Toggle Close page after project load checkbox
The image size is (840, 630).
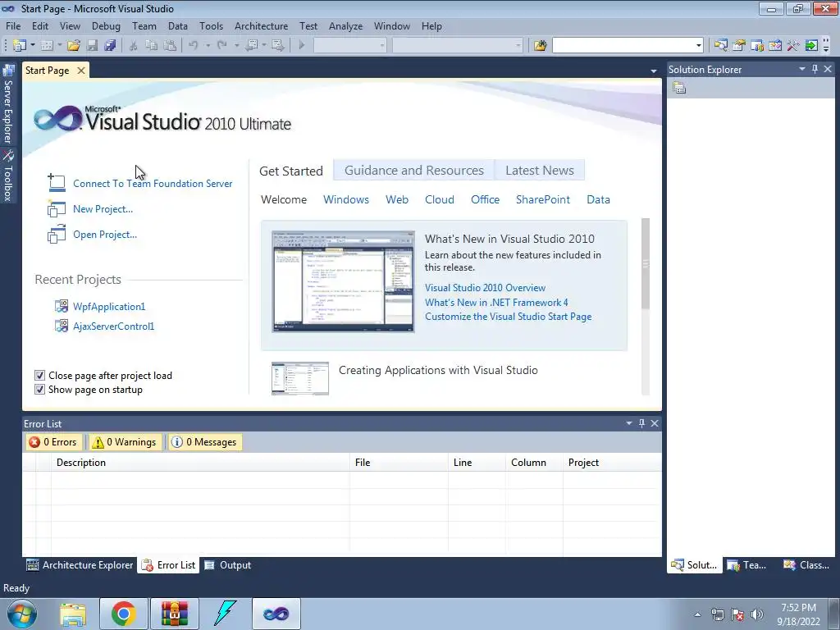39,376
